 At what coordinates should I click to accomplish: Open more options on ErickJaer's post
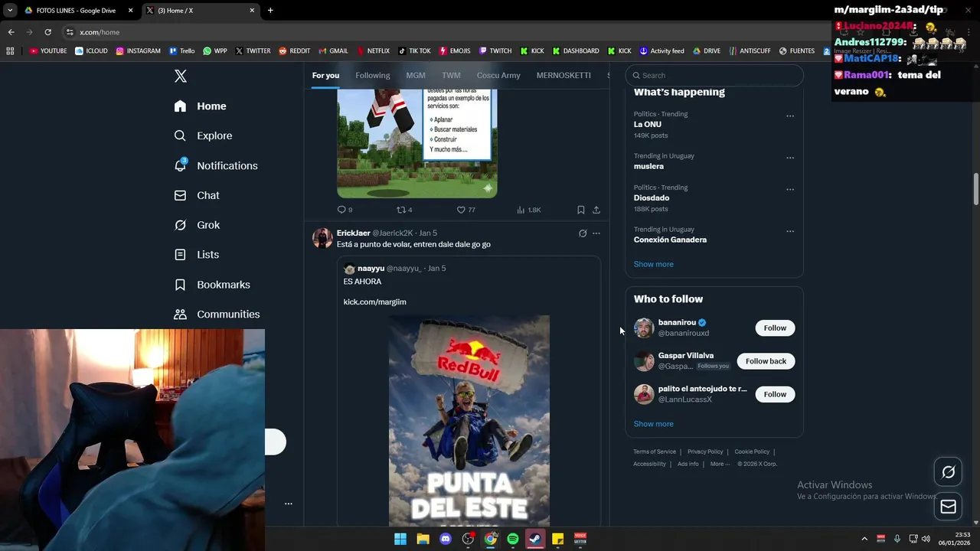pyautogui.click(x=596, y=233)
